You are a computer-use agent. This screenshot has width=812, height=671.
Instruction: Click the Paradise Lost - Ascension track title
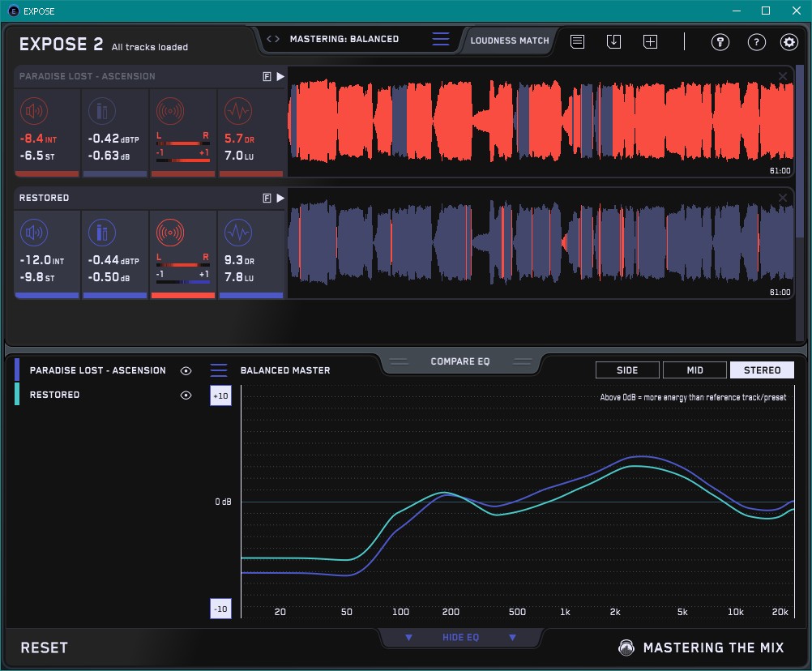[87, 76]
